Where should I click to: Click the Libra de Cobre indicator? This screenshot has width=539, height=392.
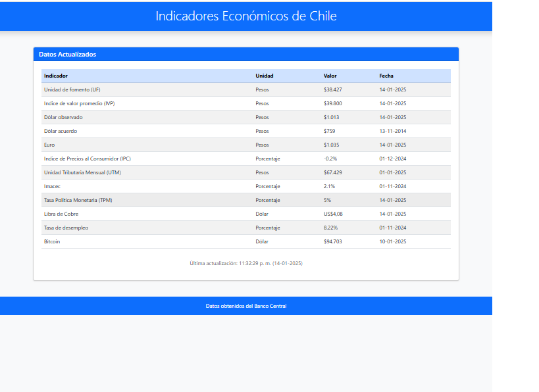pos(61,214)
